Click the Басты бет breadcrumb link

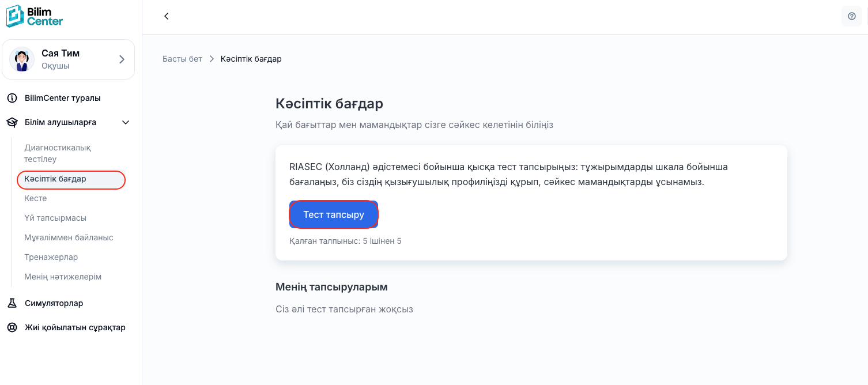pos(182,59)
